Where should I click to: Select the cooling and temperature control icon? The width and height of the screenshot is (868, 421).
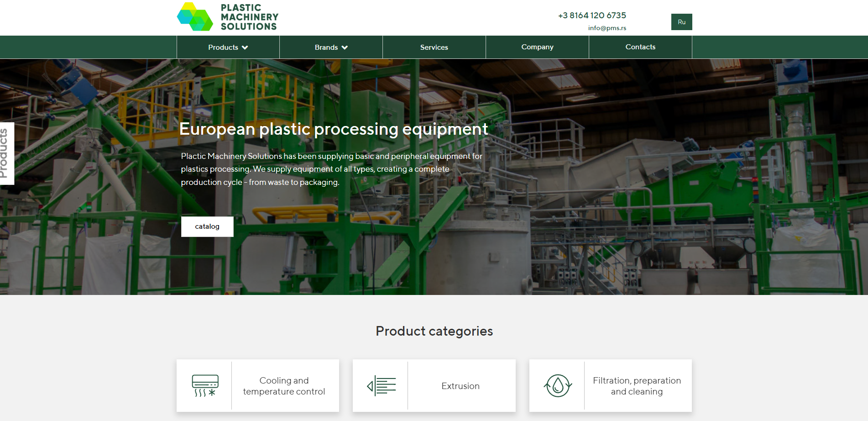point(204,385)
